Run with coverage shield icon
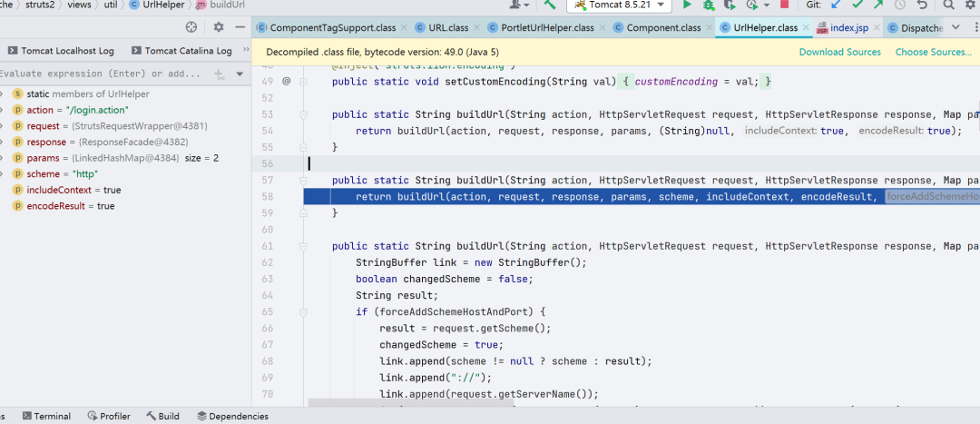980x424 pixels. pos(730,5)
